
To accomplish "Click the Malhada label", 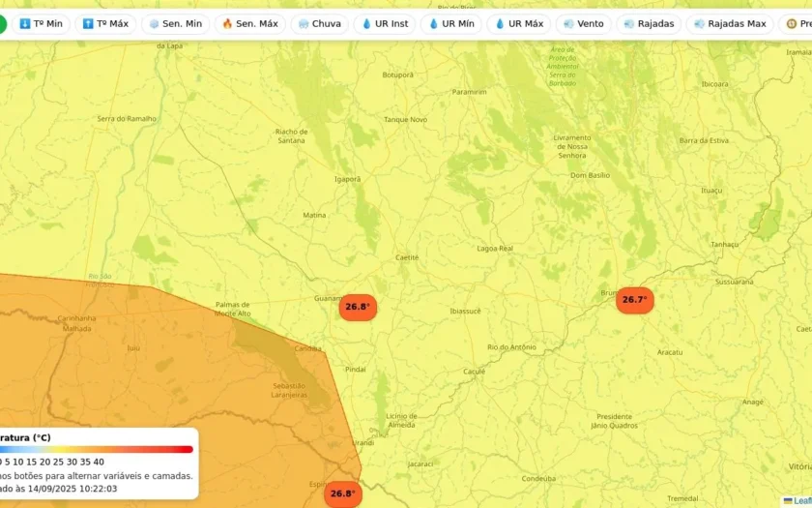I will 76,329.
